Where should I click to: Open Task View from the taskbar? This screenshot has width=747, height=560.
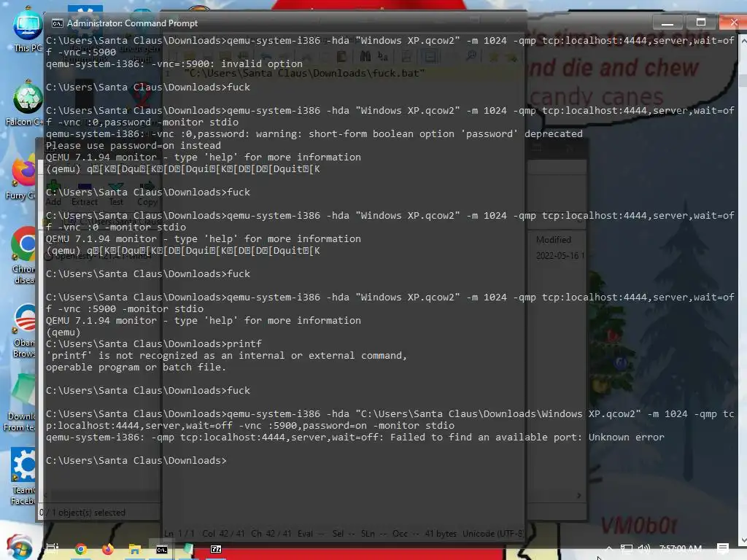pyautogui.click(x=52, y=548)
